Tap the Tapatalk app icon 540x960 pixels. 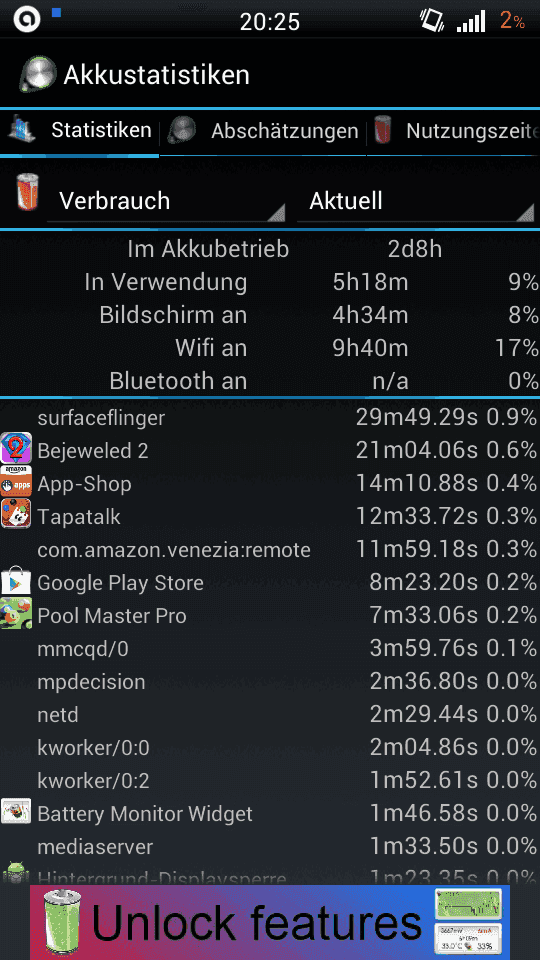16,516
